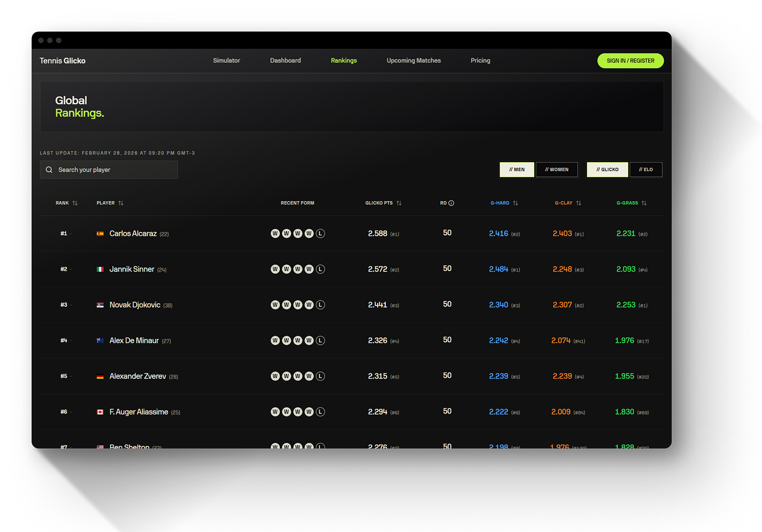Open the Dashboard page
762x532 pixels.
(x=286, y=60)
